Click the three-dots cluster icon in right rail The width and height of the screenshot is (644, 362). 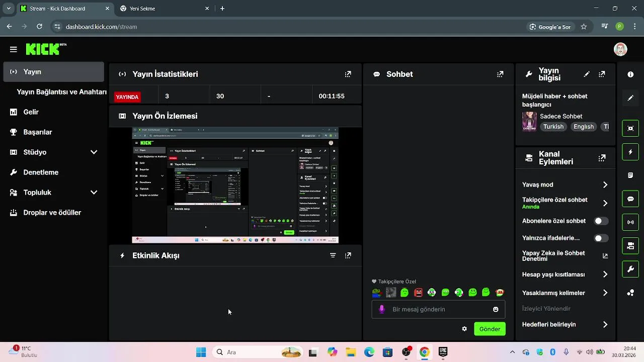pyautogui.click(x=630, y=293)
